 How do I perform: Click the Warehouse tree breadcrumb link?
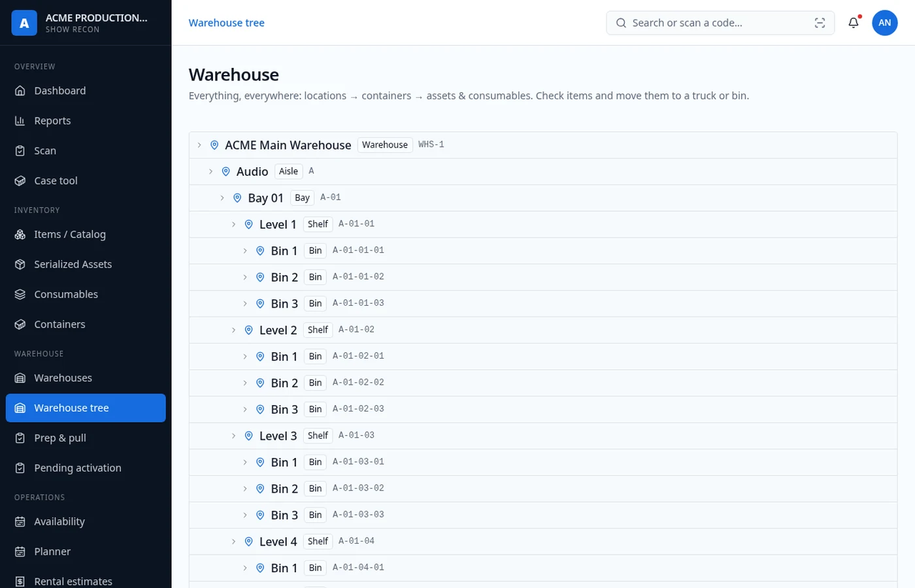coord(227,23)
